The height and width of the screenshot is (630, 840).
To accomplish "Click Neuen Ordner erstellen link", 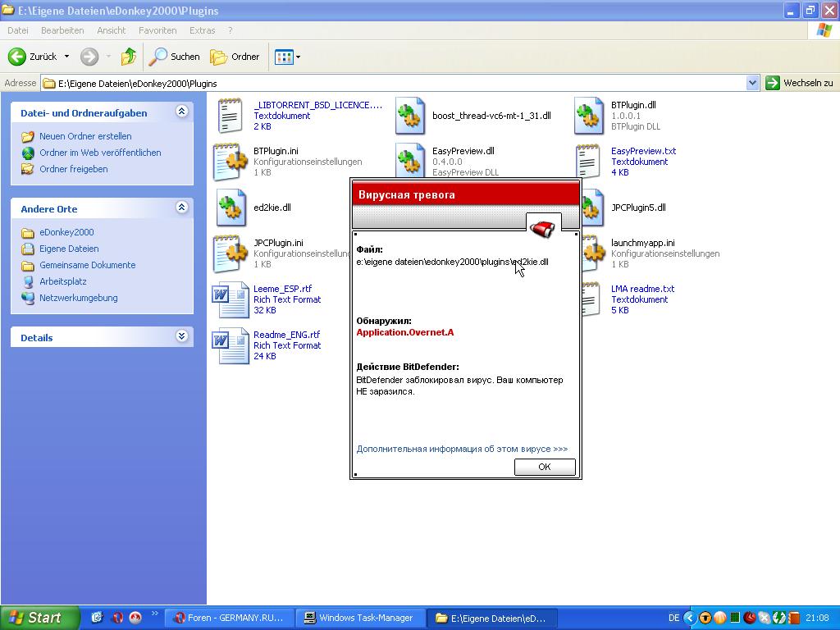I will point(85,136).
